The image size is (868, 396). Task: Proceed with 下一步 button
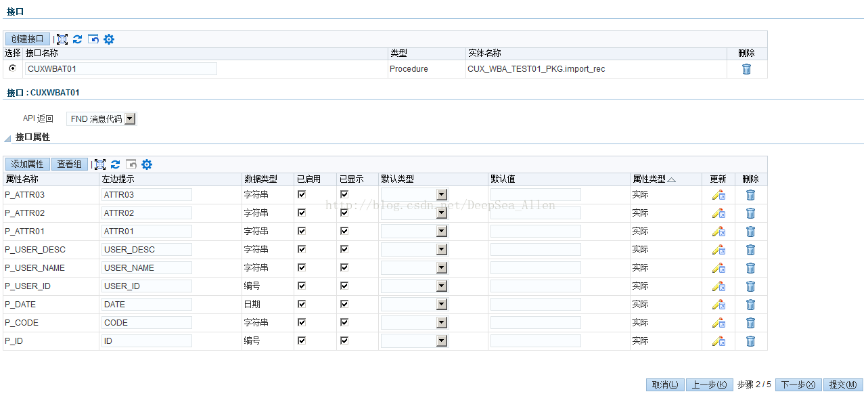tap(798, 384)
